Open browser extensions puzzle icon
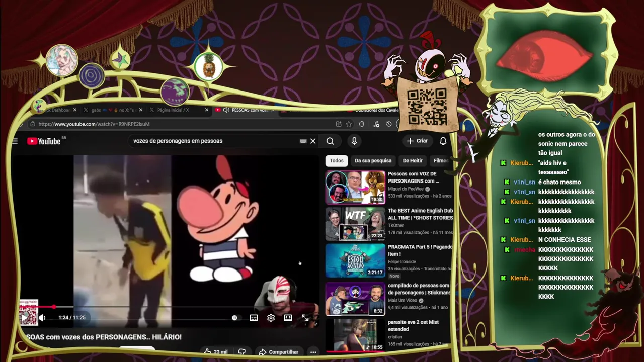The height and width of the screenshot is (362, 644). point(362,124)
